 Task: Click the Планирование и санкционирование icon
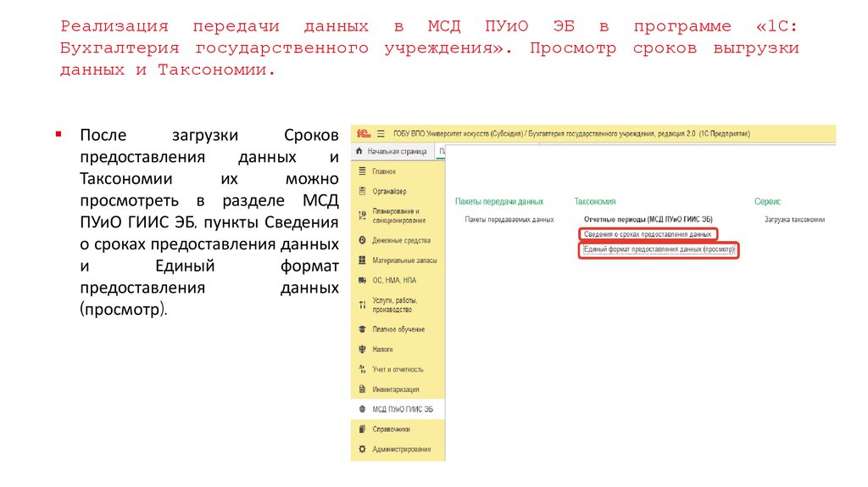(x=362, y=216)
